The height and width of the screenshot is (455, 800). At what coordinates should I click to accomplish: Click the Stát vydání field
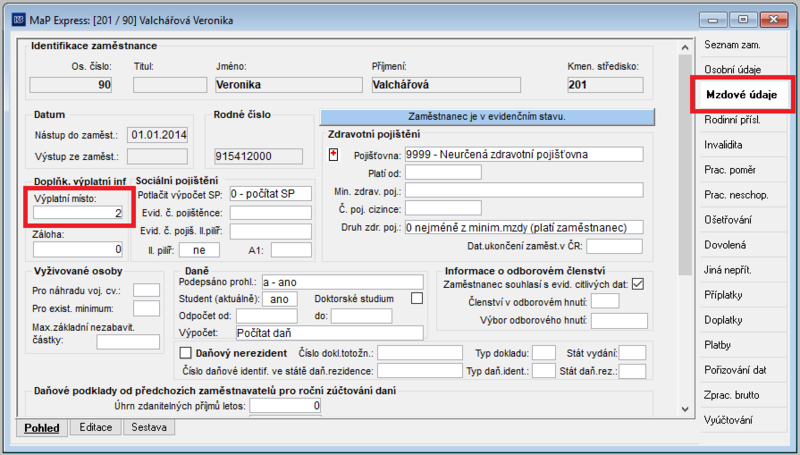coord(633,352)
